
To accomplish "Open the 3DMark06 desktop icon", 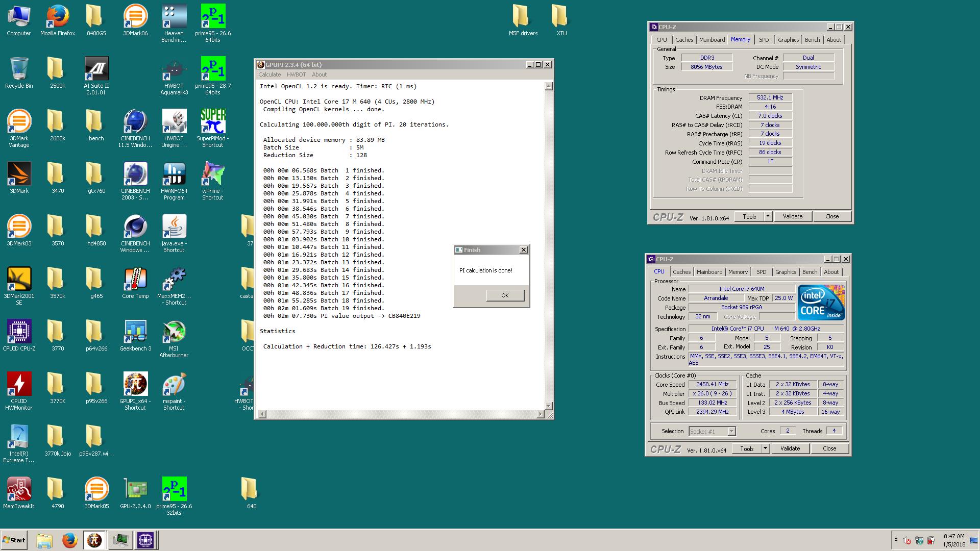I will click(x=135, y=20).
